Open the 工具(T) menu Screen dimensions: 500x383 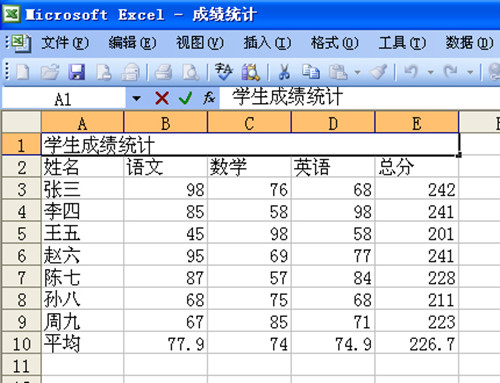pos(402,43)
